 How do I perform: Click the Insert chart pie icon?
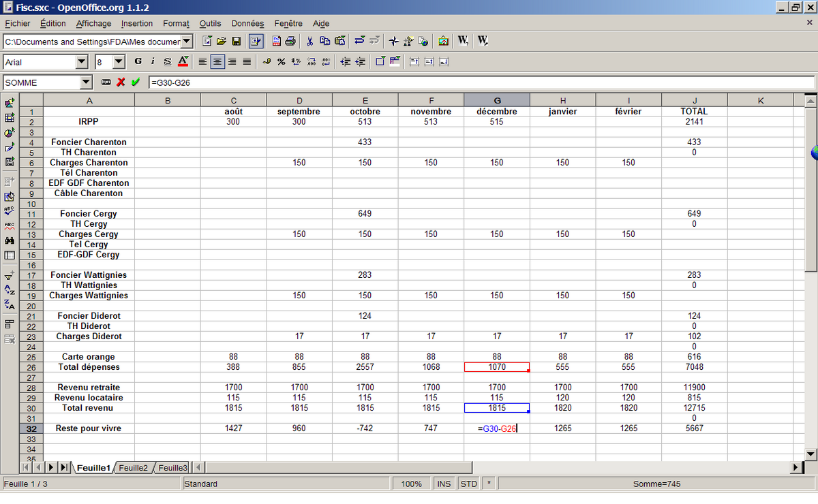(10, 132)
